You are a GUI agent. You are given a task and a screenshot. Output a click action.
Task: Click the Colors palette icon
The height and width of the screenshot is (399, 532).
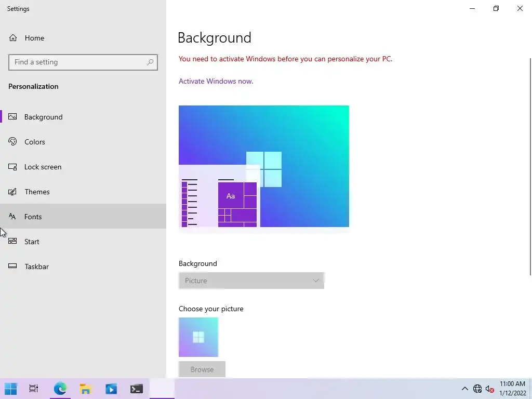click(12, 141)
